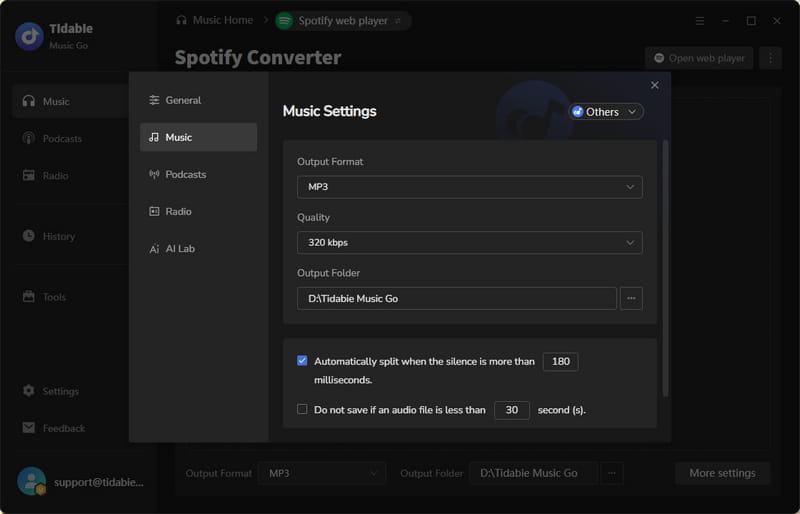Go to Music in the sidebar
Viewport: 800px width, 514px height.
[70, 101]
